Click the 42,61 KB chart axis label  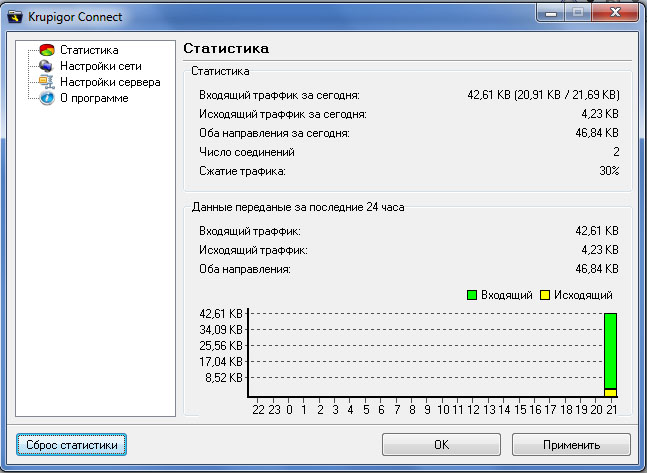point(221,314)
